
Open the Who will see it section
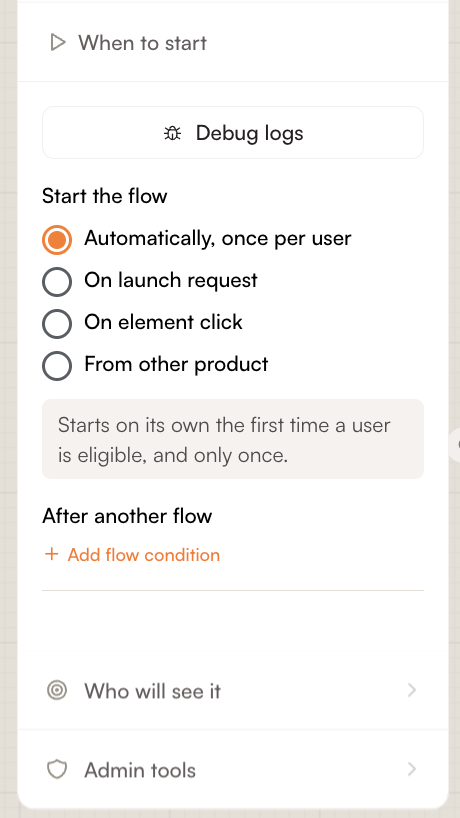click(x=233, y=690)
